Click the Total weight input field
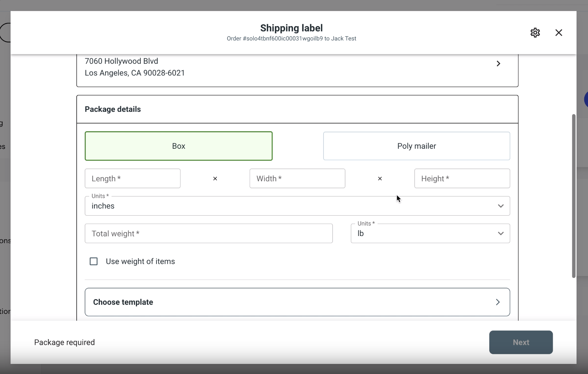The height and width of the screenshot is (374, 588). [209, 233]
